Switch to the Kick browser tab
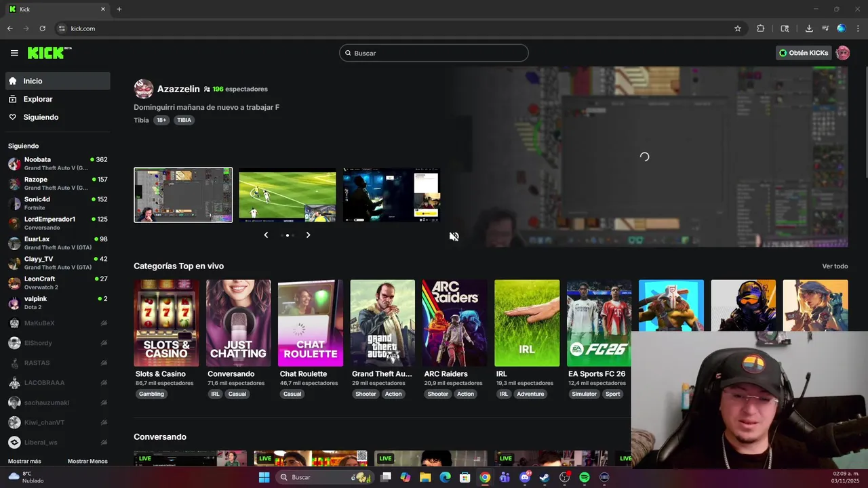 point(56,9)
